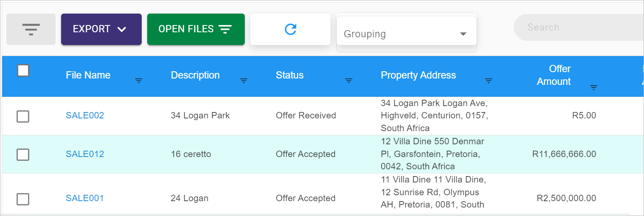Open the Status column filter icon
The image size is (644, 216).
(x=349, y=81)
